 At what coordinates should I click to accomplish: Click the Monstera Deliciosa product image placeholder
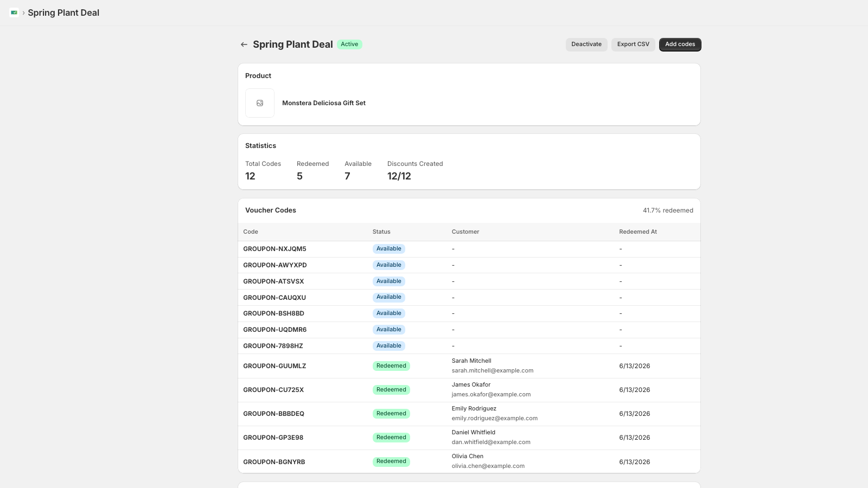click(260, 103)
